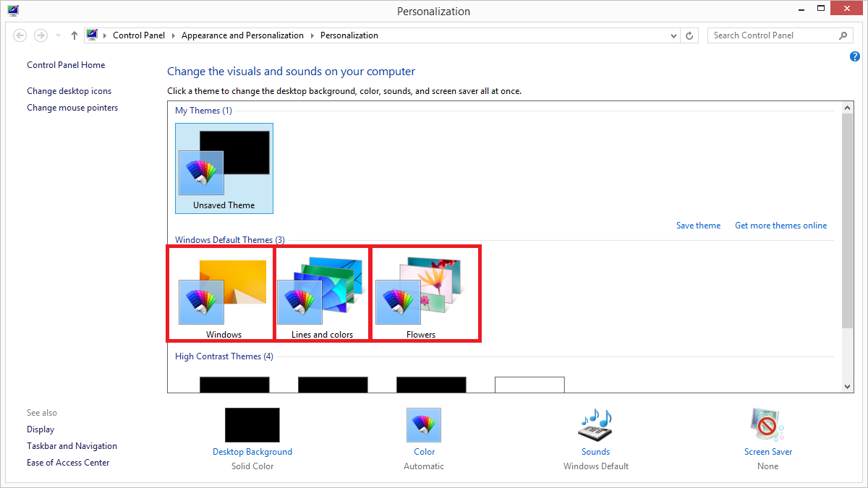Expand the address bar history dropdown

[x=674, y=35]
